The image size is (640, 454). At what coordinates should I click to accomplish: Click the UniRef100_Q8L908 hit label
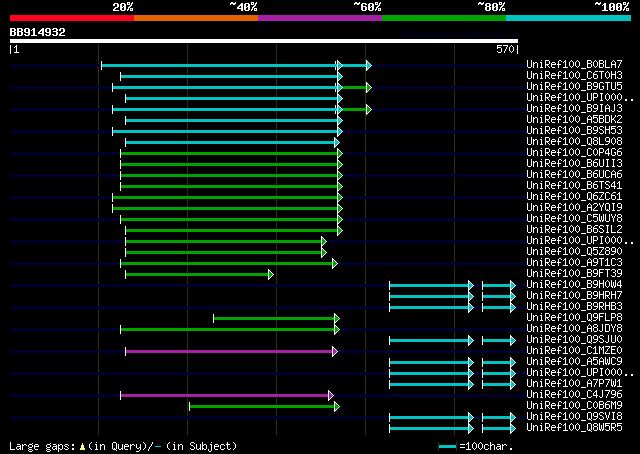pos(574,141)
